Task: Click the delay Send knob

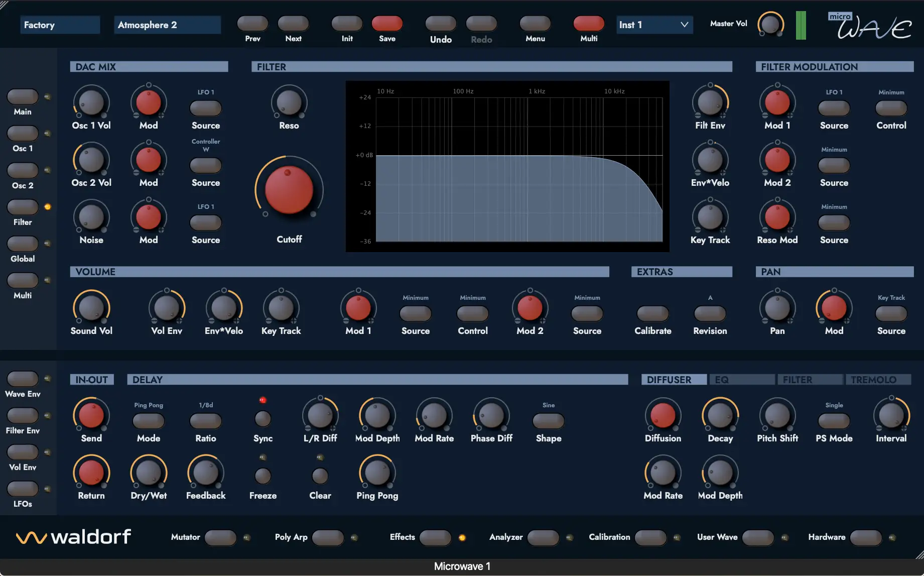Action: (x=91, y=415)
